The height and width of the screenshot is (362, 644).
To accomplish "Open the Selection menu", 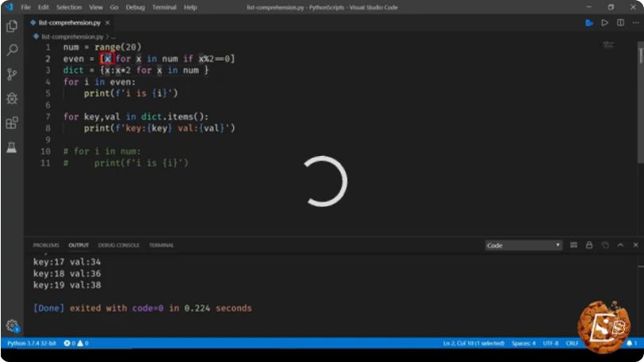I will pyautogui.click(x=68, y=7).
